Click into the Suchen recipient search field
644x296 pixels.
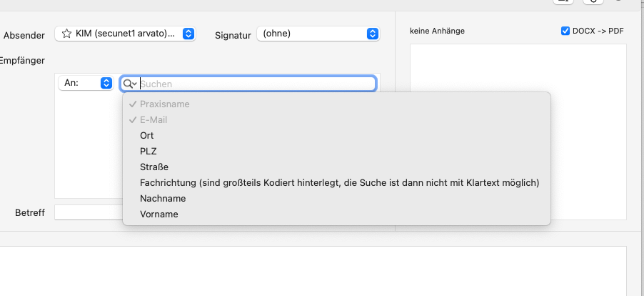[257, 84]
